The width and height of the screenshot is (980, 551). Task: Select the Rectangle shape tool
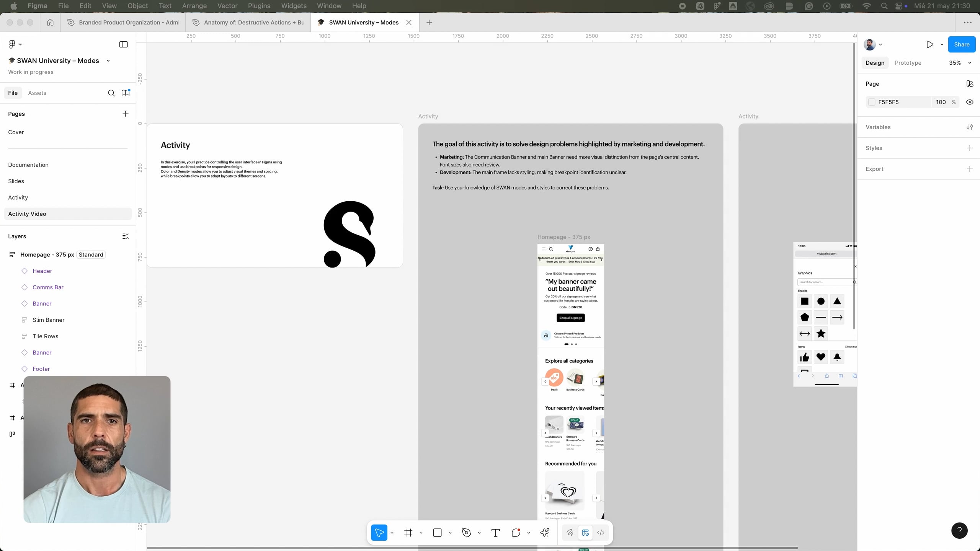[437, 533]
